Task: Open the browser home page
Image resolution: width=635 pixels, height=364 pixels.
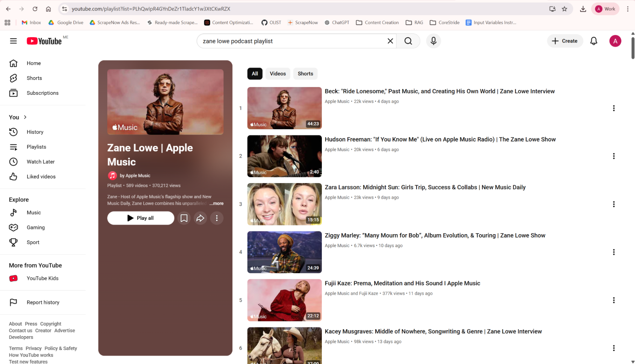Action: (48, 9)
